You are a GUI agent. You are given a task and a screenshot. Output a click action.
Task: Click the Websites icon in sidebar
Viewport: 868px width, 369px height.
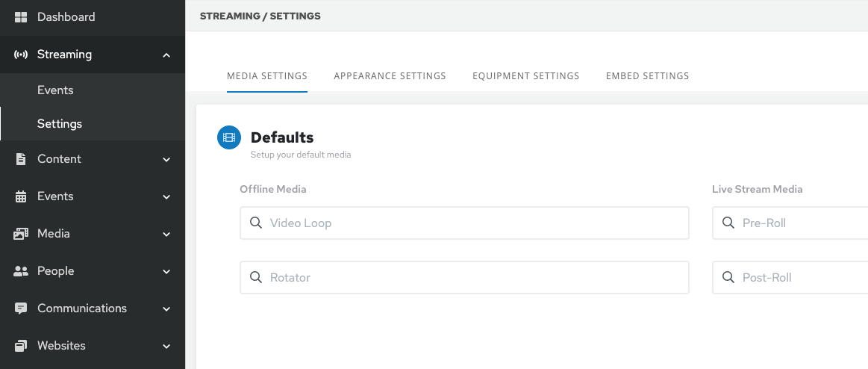21,346
